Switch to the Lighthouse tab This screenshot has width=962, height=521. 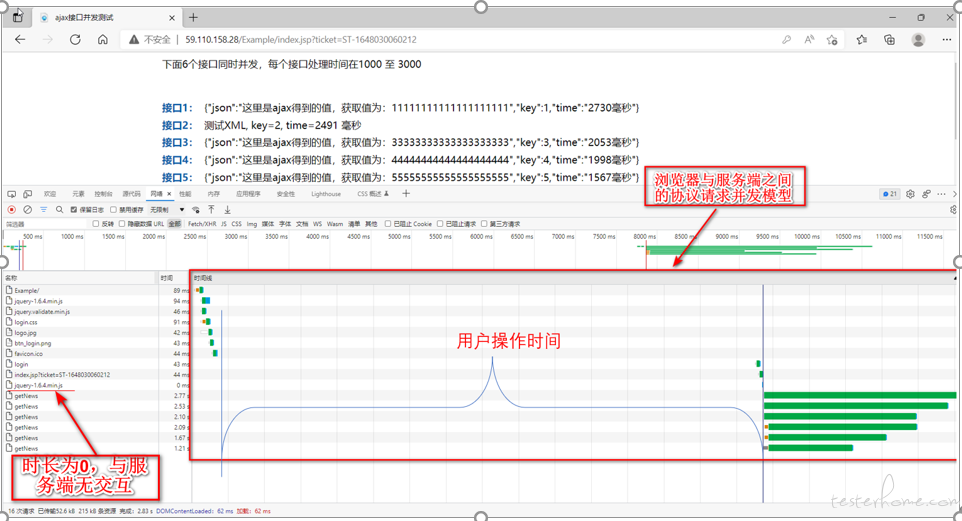click(325, 194)
